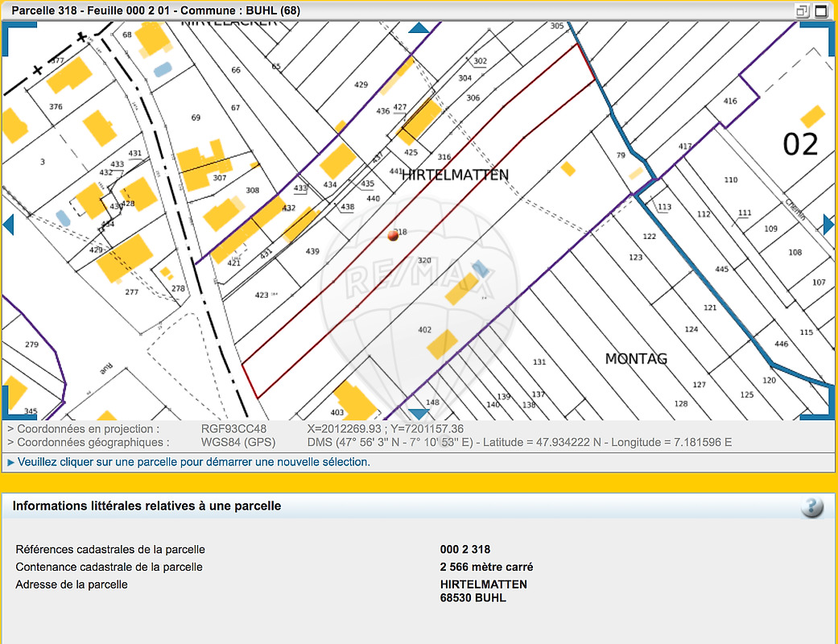Open help for parcel information panel
The height and width of the screenshot is (644, 838).
click(x=812, y=507)
